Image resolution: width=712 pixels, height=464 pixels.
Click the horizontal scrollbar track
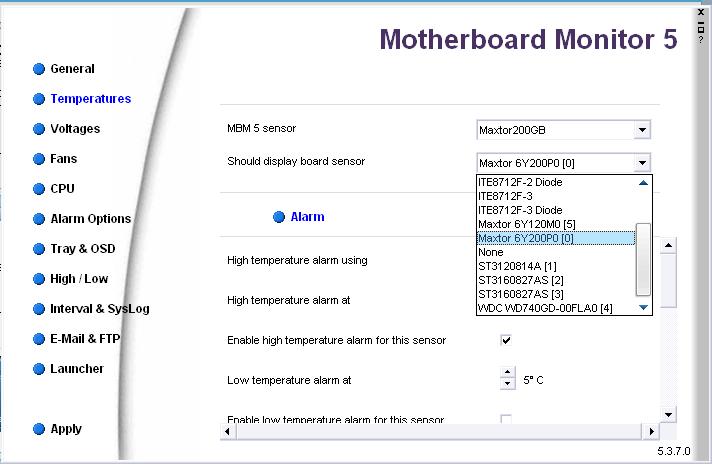point(439,431)
